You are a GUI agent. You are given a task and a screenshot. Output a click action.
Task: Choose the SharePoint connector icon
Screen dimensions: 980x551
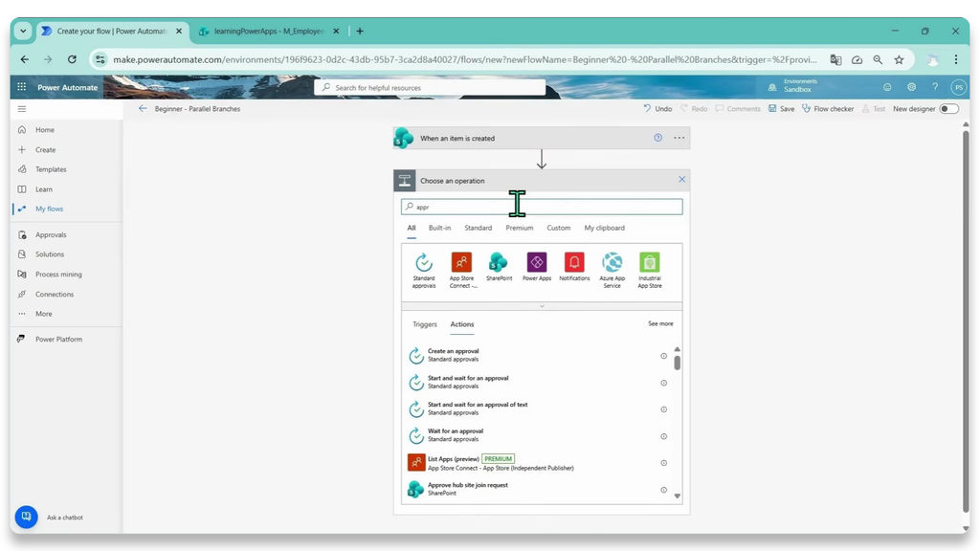[499, 262]
